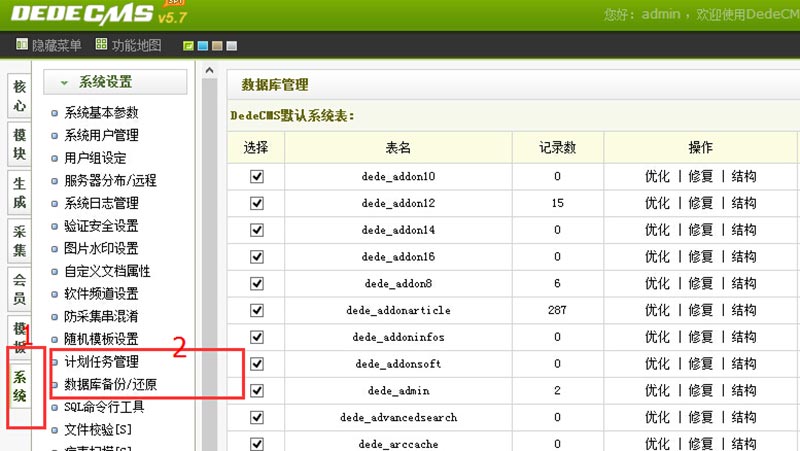Click the bullet icon beside SQL命令行工具
The width and height of the screenshot is (800, 451).
click(55, 407)
